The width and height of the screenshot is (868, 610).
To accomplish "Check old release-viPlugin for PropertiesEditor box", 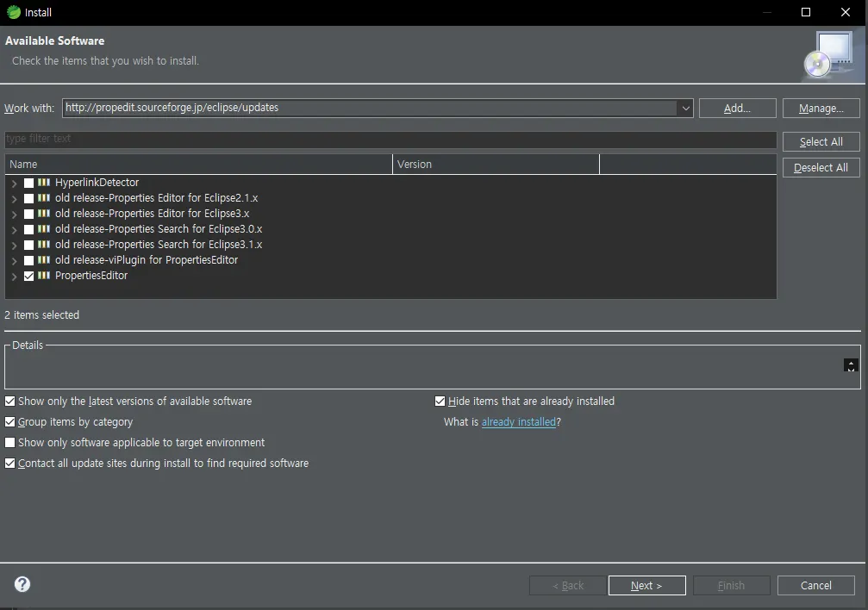I will click(28, 260).
